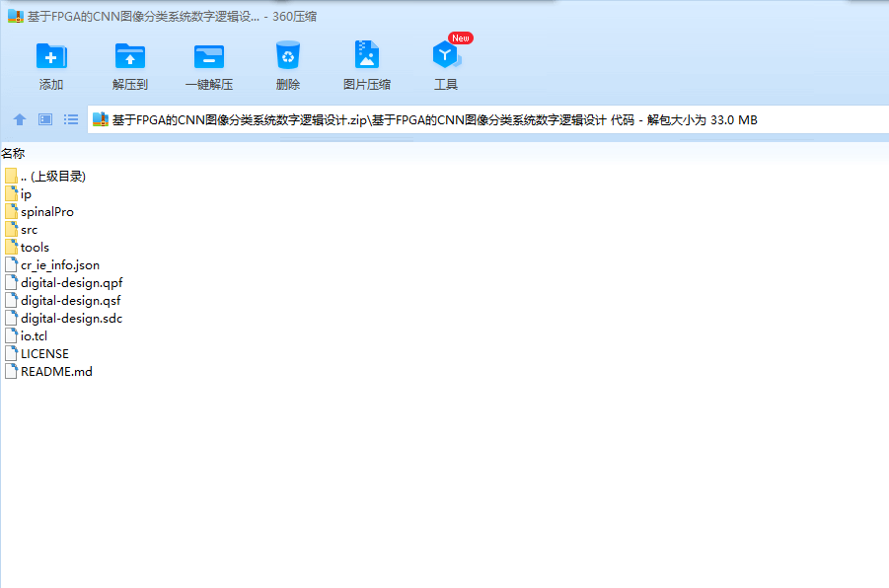889x588 pixels.
Task: Click the 添加 (Add) toolbar icon
Action: click(x=51, y=56)
